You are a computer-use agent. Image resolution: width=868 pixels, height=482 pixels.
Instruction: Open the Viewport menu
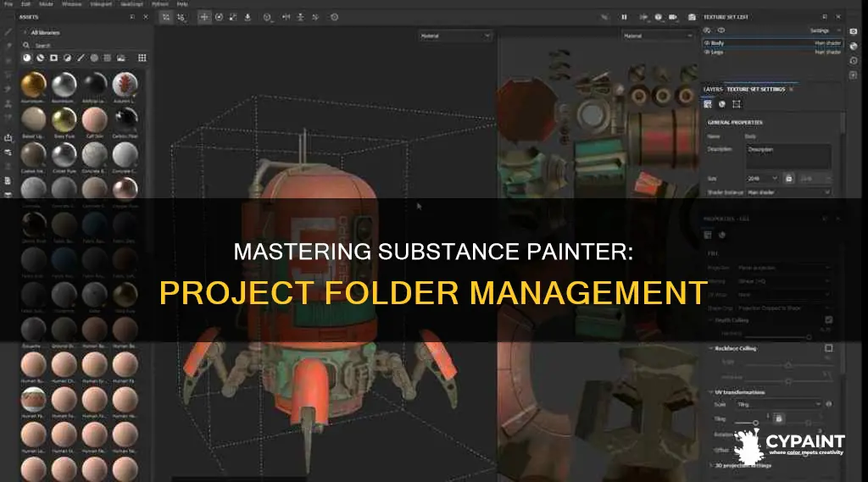[101, 3]
